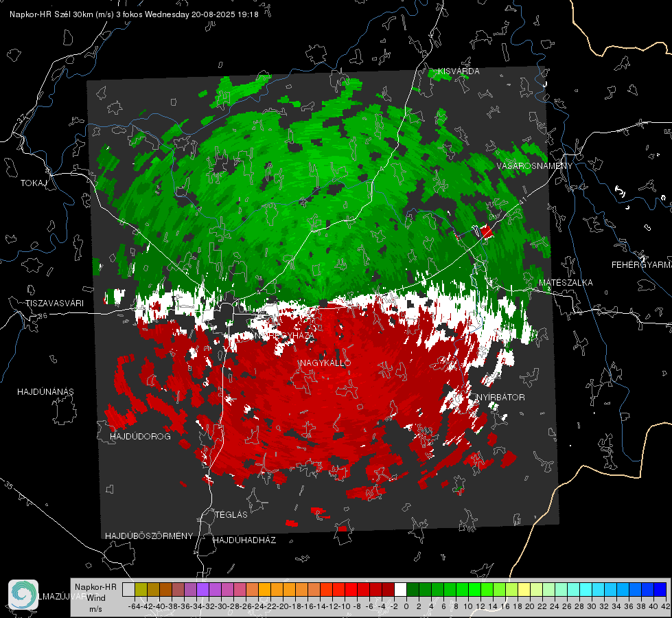Select the TÉGLÁS town label
Image resolution: width=672 pixels, height=618 pixels.
(x=231, y=514)
